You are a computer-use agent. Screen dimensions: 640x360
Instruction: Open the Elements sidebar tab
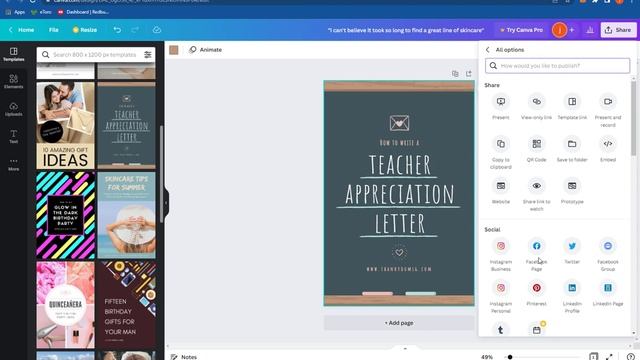pos(13,81)
